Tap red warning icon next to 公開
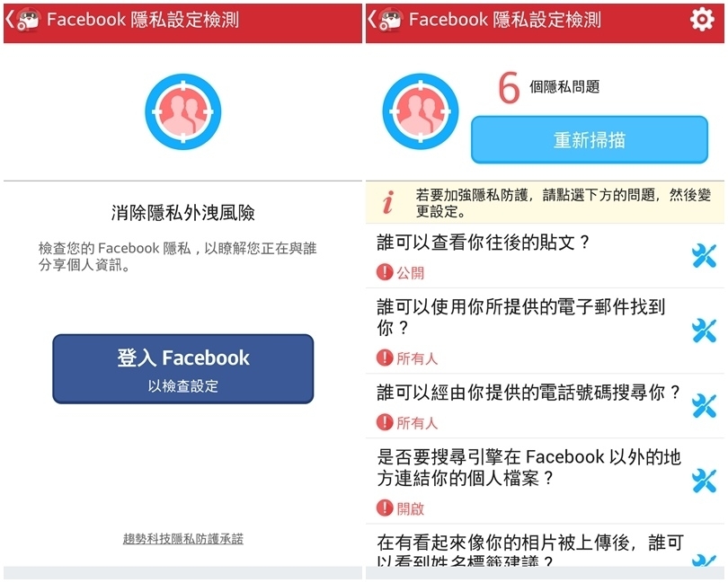Viewport: 728px width, 583px height. (385, 272)
